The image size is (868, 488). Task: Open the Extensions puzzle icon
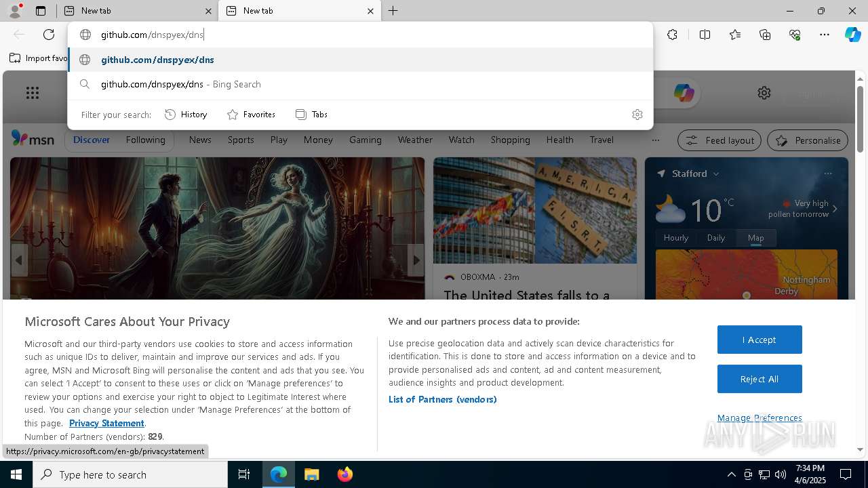point(672,35)
